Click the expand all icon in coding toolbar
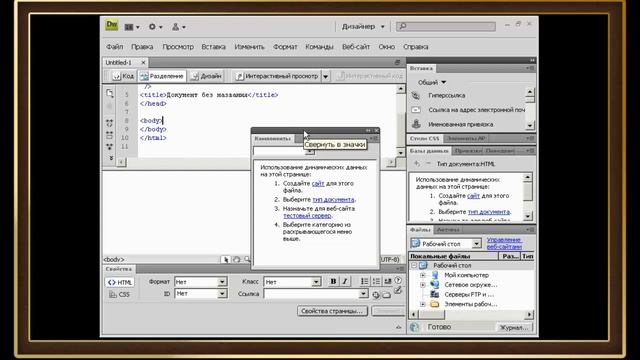Viewport: 640px width, 360px height. 109,147
